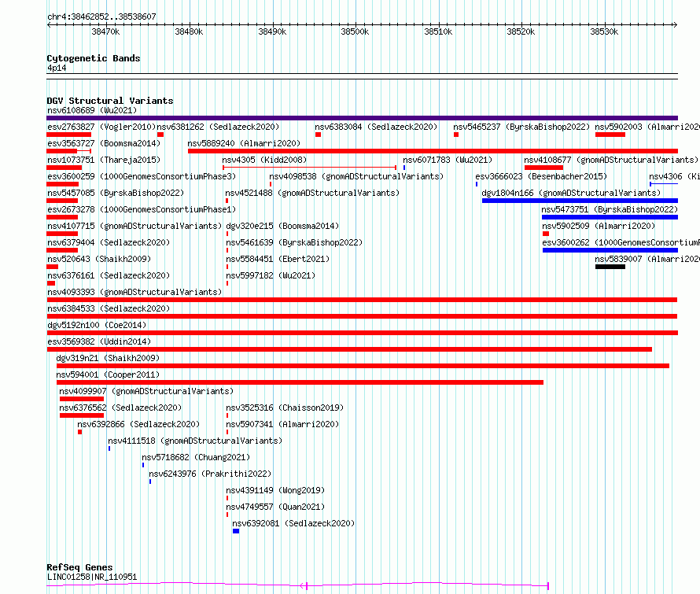Click nsv5718682 (Chuang2021) label
The image size is (700, 594).
[x=196, y=457]
